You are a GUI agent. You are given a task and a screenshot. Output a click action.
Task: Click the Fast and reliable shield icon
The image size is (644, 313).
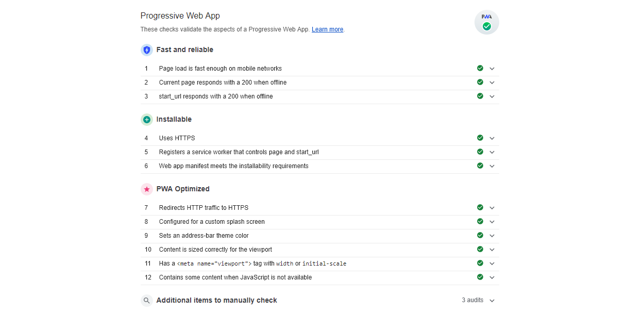[x=147, y=50]
